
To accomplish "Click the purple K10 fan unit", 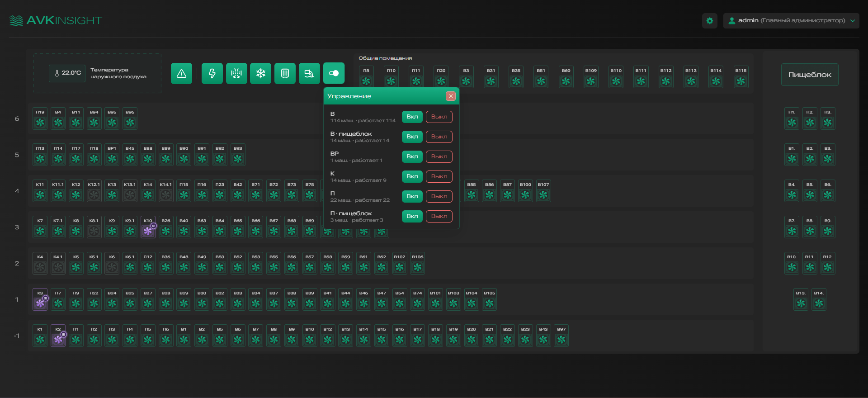I will point(148,227).
